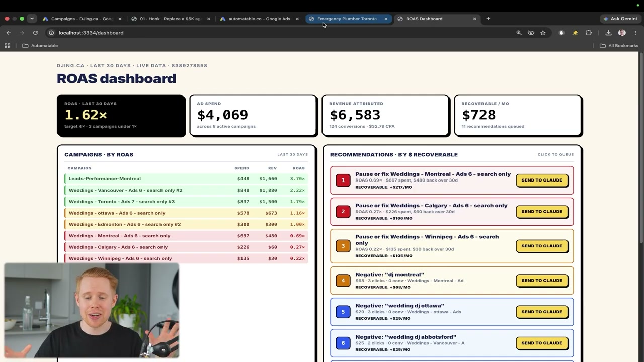Viewport: 644px width, 362px height.
Task: Open the Extensions puzzle icon
Action: (589, 33)
